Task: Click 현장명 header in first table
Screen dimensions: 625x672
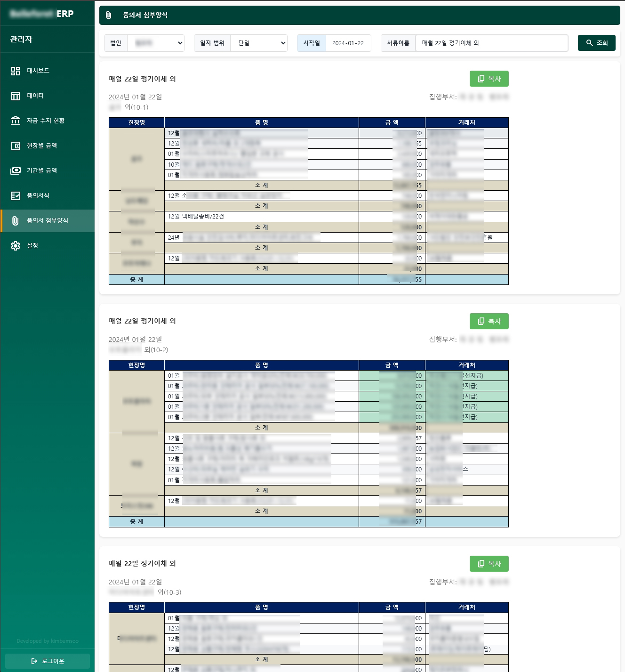Action: point(136,123)
